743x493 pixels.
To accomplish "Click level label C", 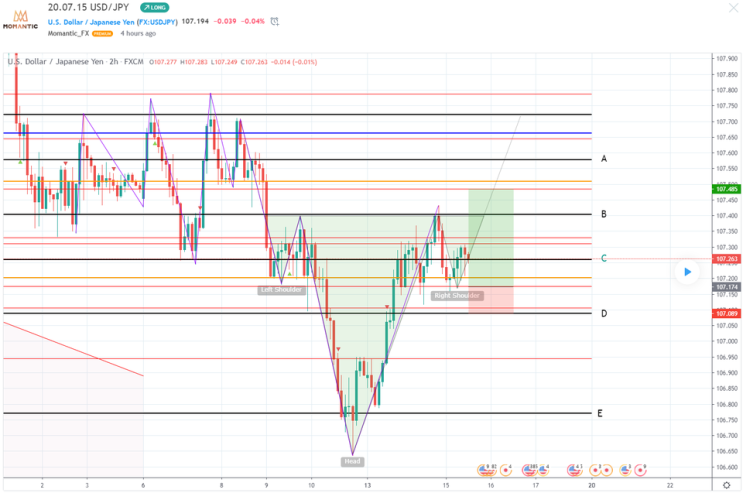I will pos(604,258).
